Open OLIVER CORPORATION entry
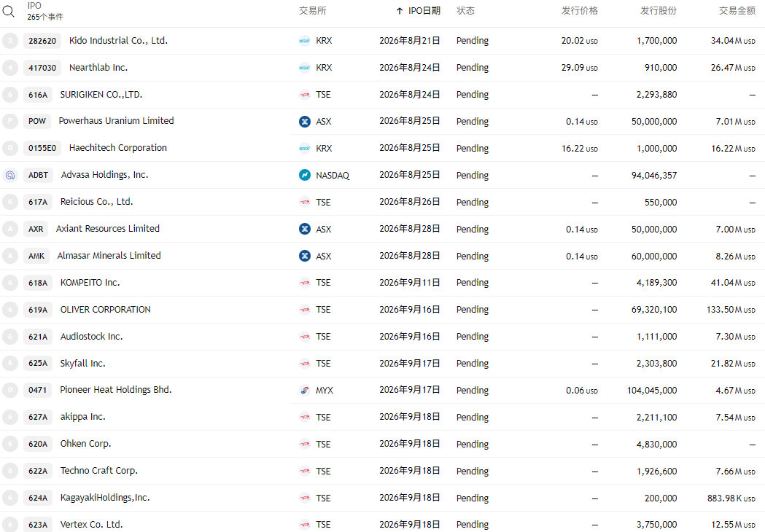This screenshot has height=532, width=765. [x=106, y=309]
